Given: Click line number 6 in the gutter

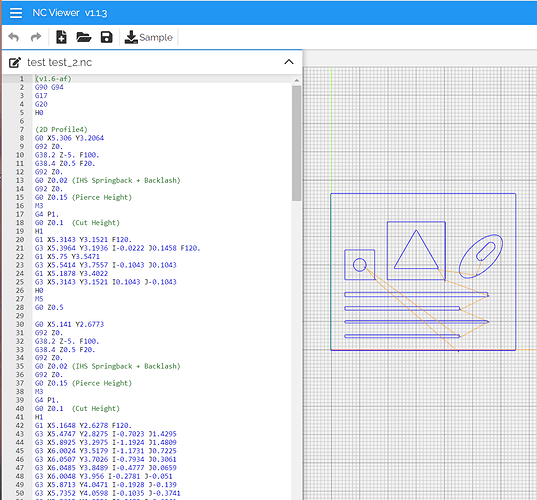Looking at the screenshot, I should pos(22,121).
